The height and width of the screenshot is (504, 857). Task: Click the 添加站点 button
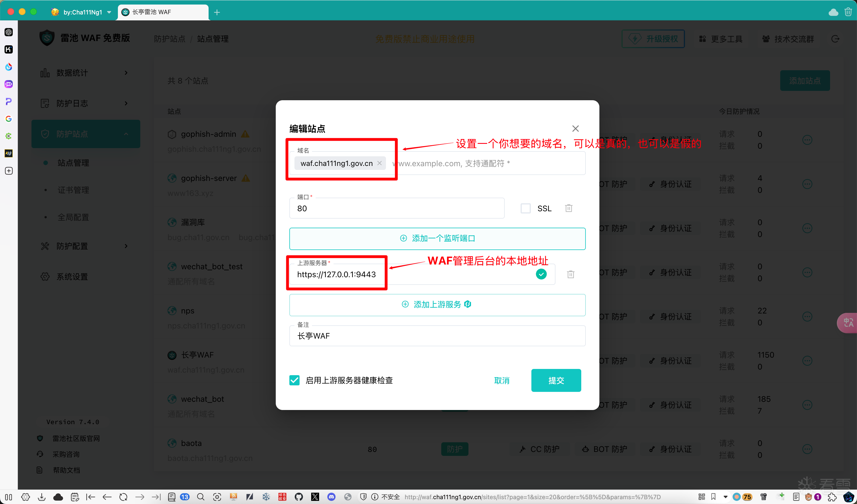(805, 80)
